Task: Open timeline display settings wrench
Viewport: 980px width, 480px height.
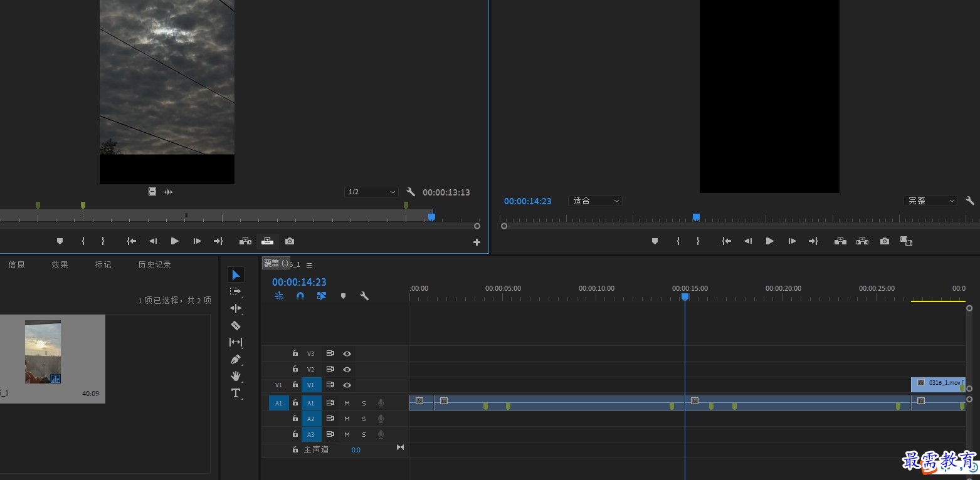Action: [x=364, y=296]
